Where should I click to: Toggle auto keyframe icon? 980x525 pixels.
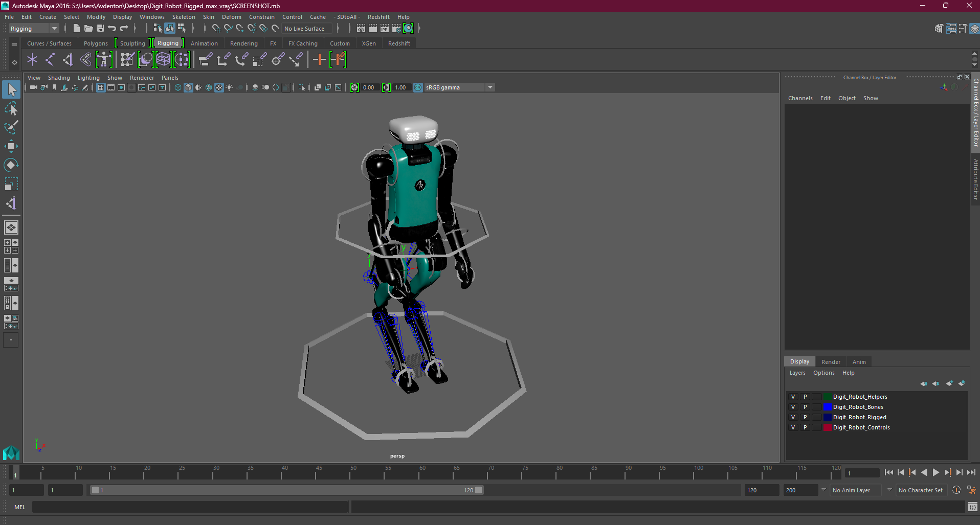(956, 490)
